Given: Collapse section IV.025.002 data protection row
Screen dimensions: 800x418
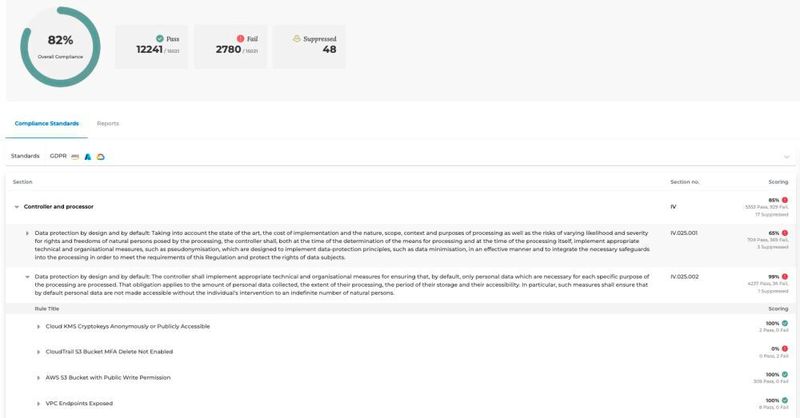Looking at the screenshot, I should [x=28, y=277].
